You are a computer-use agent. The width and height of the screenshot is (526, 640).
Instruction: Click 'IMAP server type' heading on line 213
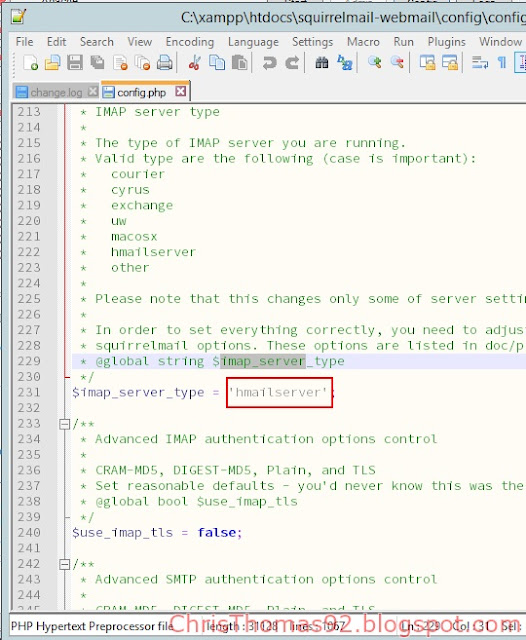pos(158,112)
